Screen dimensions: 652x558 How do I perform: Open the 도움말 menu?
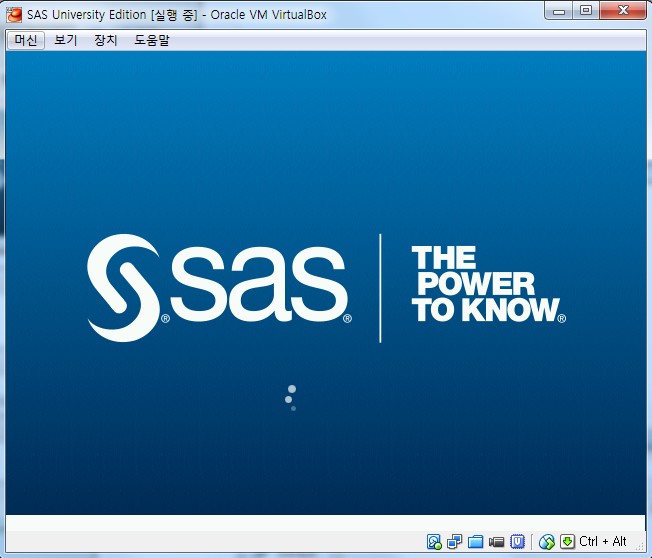[x=152, y=40]
